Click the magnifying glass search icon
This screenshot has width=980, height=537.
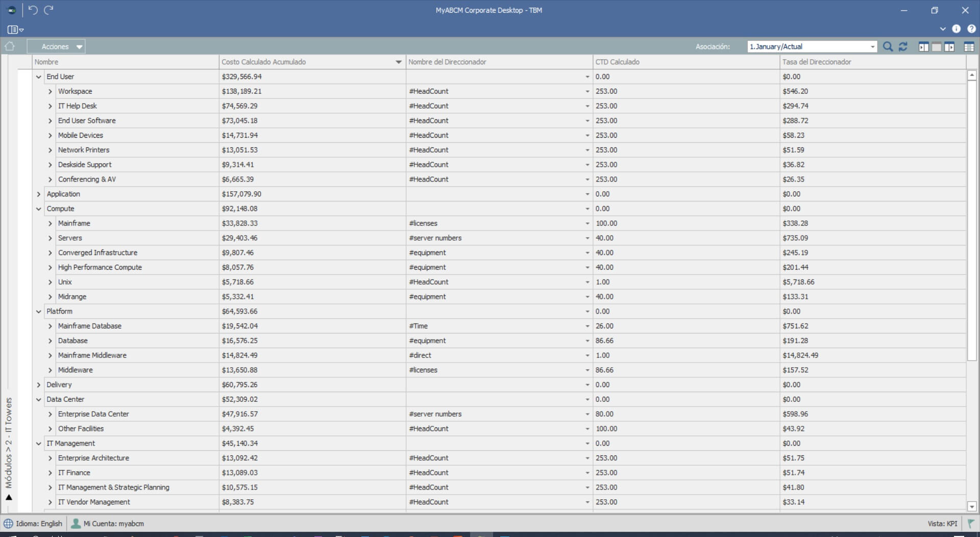click(888, 47)
